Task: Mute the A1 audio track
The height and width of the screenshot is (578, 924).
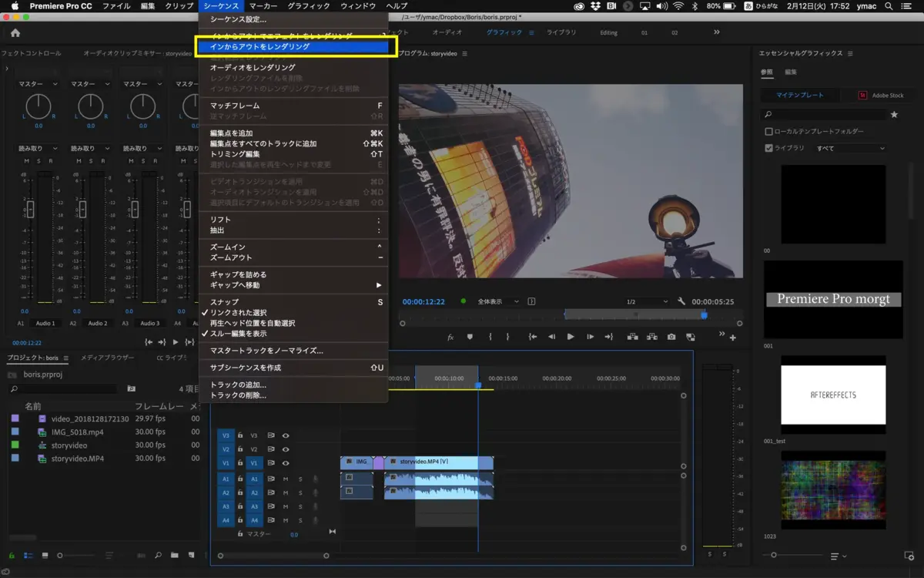Action: pyautogui.click(x=286, y=479)
